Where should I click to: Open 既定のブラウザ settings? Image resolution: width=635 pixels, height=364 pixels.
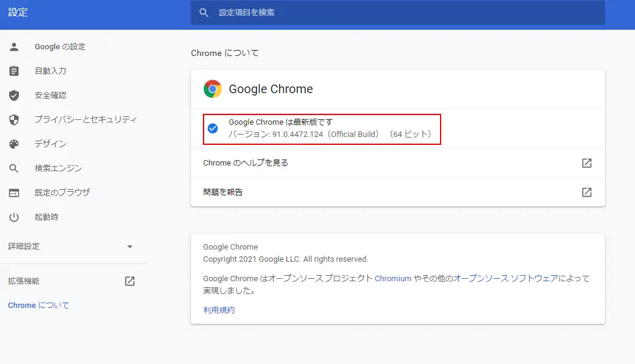click(x=62, y=192)
